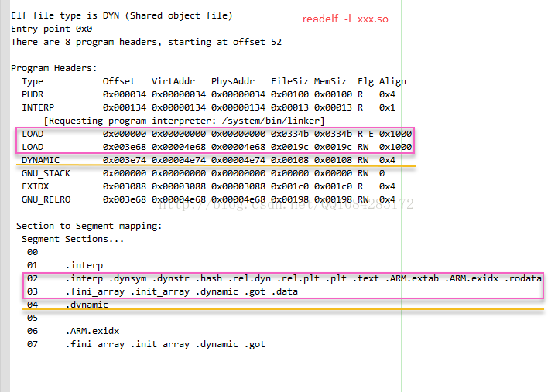
Task: Click the 'GNU_RELRO' type entry
Action: (46, 199)
